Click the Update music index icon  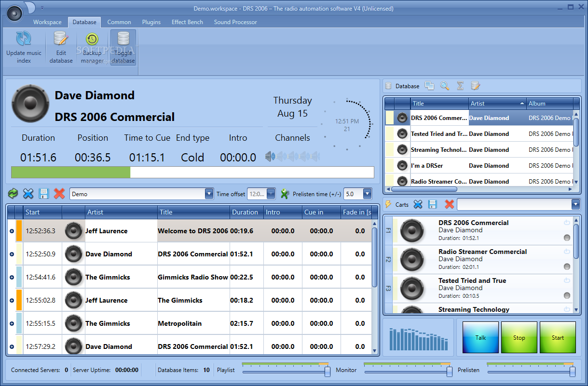click(x=24, y=39)
